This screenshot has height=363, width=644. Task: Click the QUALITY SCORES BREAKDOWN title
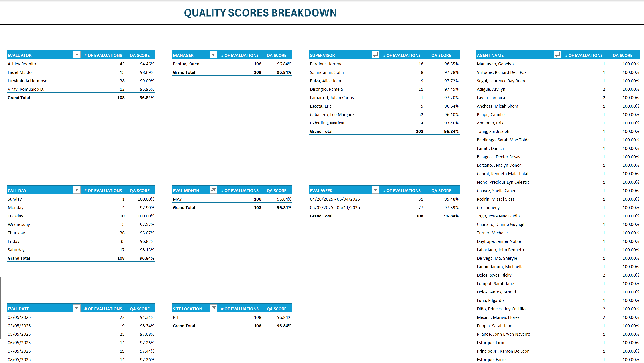260,13
